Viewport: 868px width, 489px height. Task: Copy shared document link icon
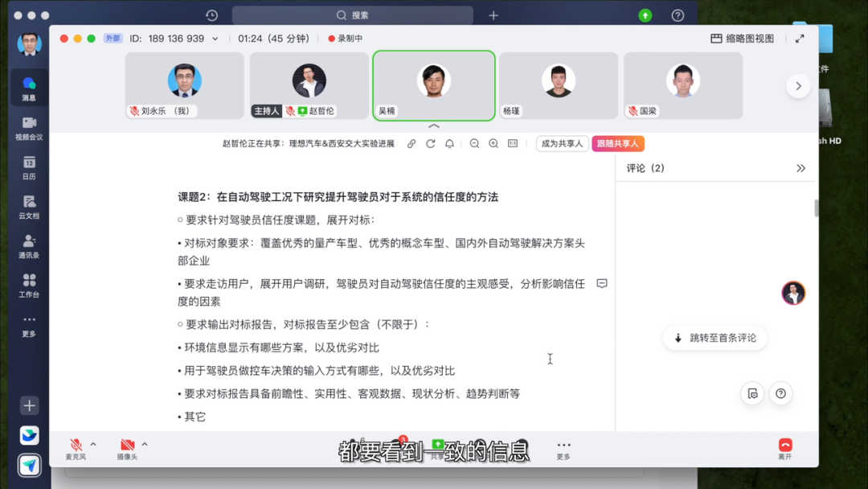pyautogui.click(x=411, y=143)
